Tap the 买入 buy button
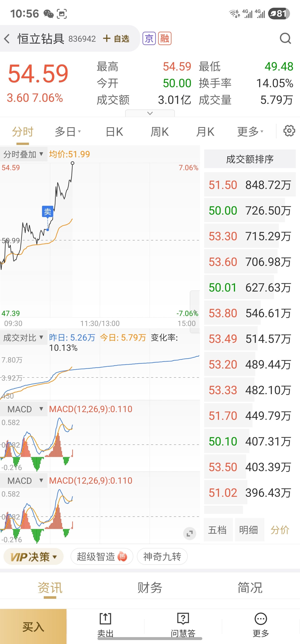This screenshot has height=644, width=300. pos(33,626)
